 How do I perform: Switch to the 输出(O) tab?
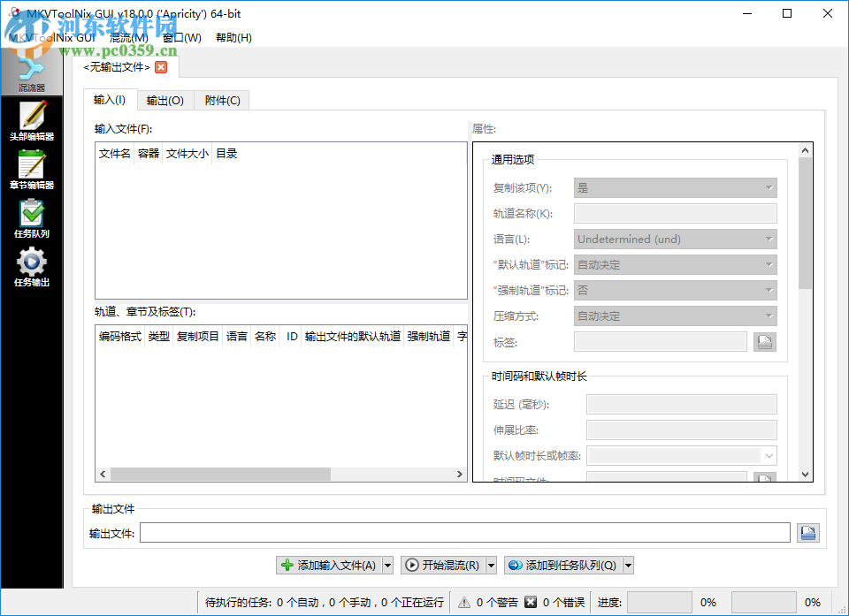[164, 100]
